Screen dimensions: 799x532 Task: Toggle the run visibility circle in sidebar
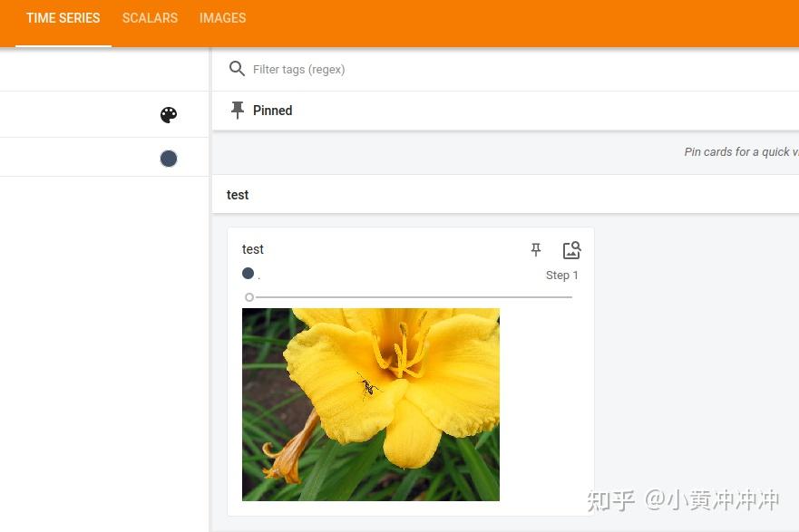[x=169, y=158]
